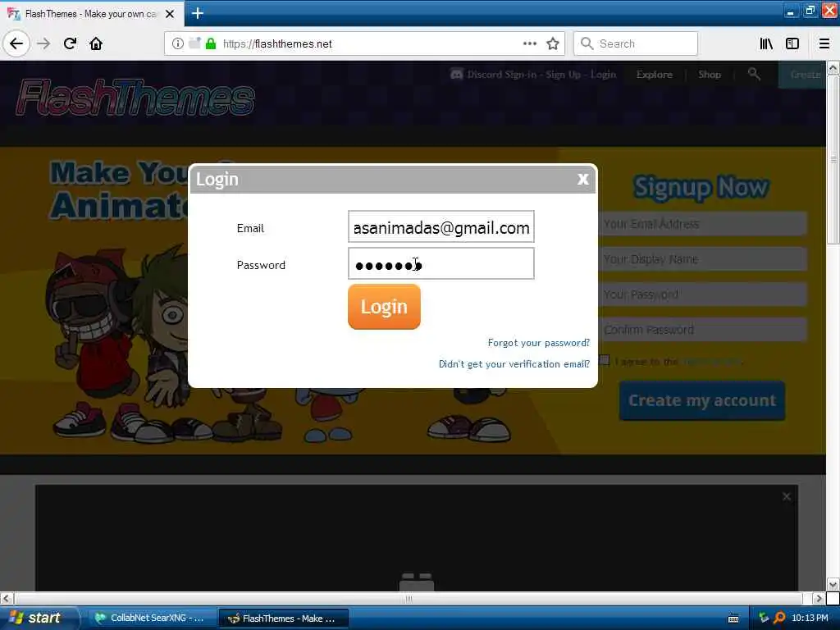Open the browser home page icon
The width and height of the screenshot is (840, 630).
tap(96, 43)
